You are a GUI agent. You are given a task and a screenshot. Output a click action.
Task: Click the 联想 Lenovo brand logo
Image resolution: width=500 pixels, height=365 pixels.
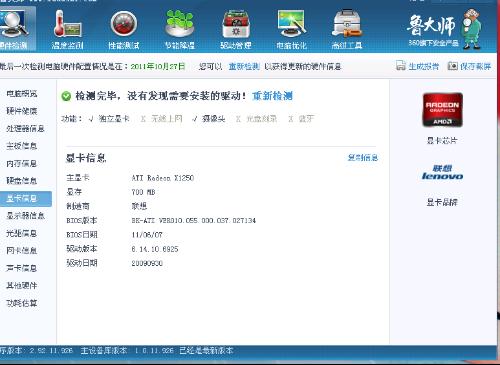pos(442,172)
